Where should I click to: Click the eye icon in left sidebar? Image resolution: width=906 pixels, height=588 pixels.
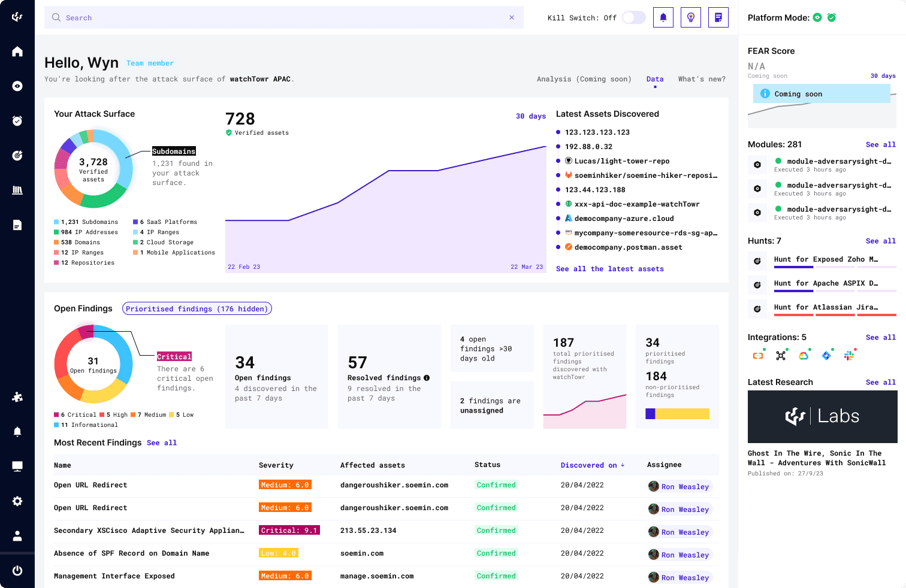point(17,86)
